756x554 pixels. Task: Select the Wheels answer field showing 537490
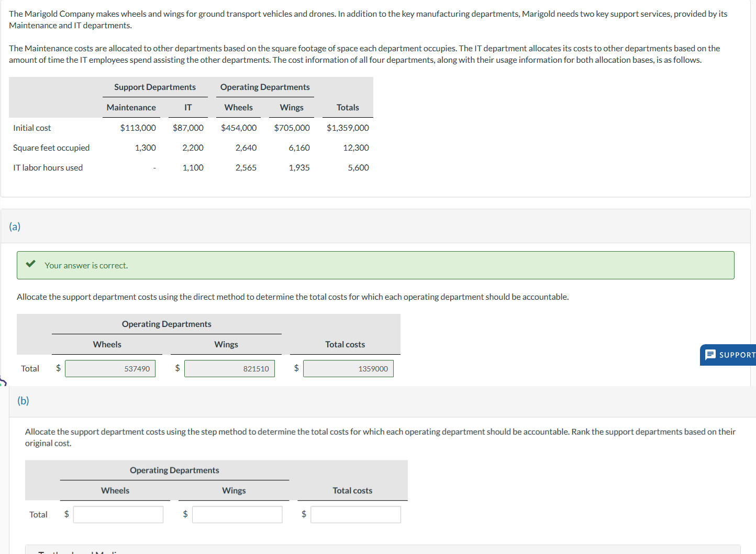tap(110, 368)
